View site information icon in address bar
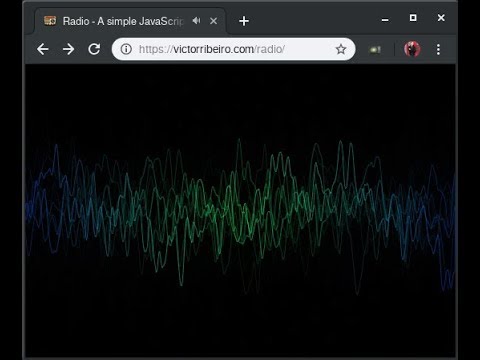This screenshot has width=480, height=360. point(126,49)
